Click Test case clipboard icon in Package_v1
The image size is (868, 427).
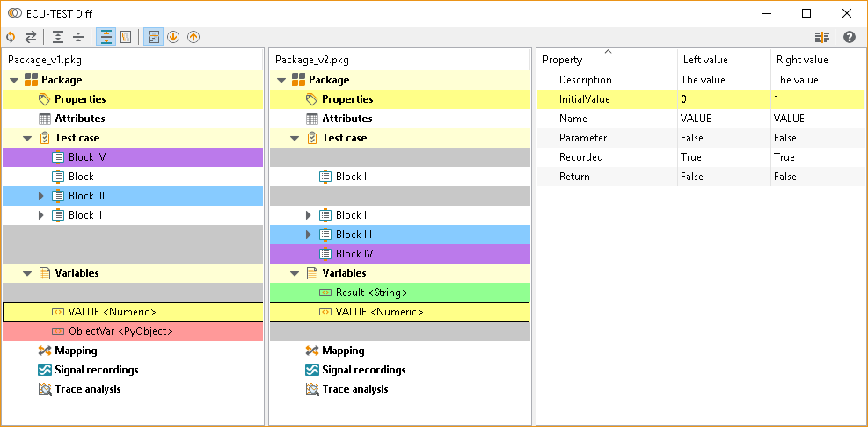click(46, 138)
